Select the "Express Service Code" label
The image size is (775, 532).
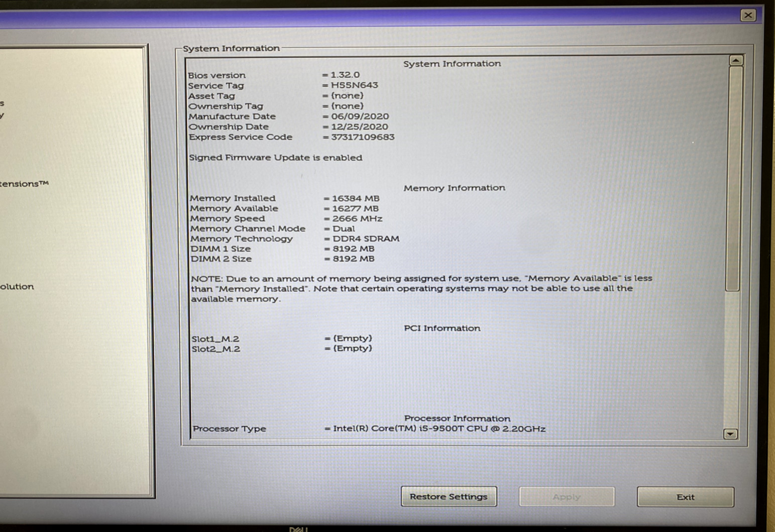click(241, 137)
